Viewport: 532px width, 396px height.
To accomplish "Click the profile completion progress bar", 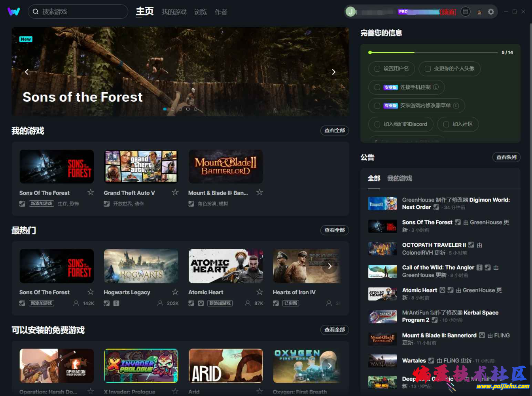I will pos(433,52).
